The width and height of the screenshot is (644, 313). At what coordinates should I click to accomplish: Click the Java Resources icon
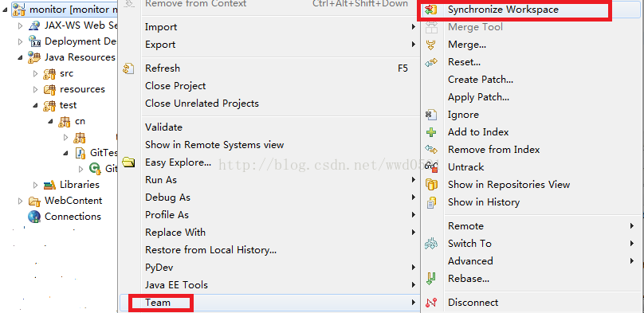pos(34,57)
